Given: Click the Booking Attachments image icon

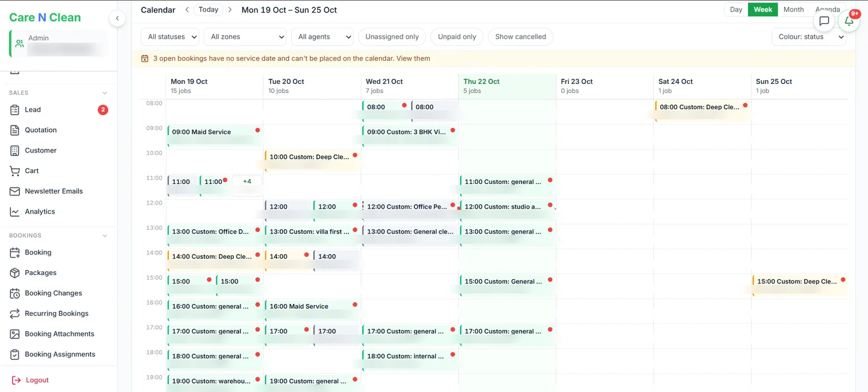Looking at the screenshot, I should (15, 334).
